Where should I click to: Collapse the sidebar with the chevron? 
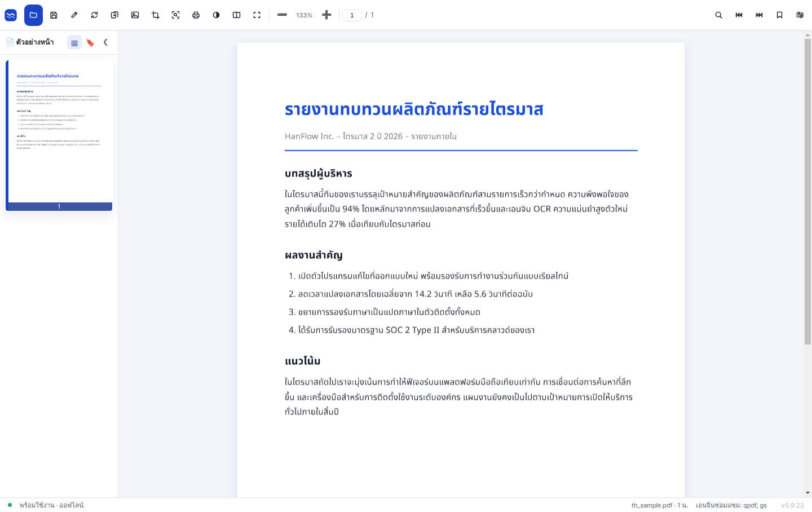pos(105,42)
